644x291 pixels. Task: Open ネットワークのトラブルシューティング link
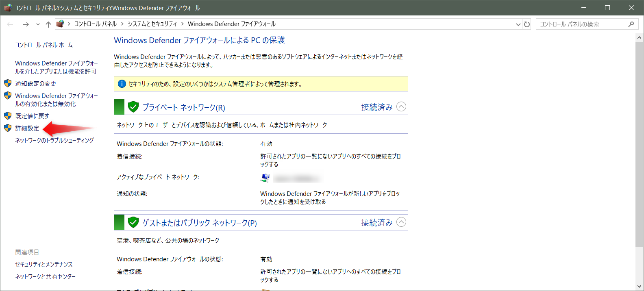coord(54,140)
